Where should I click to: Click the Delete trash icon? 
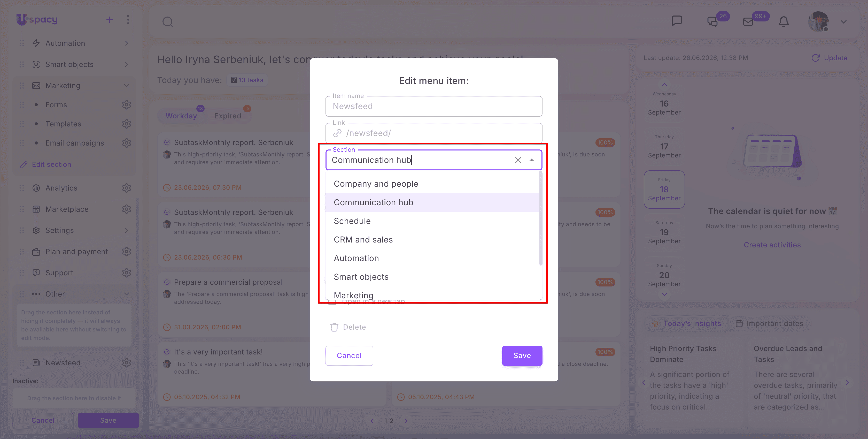(334, 327)
